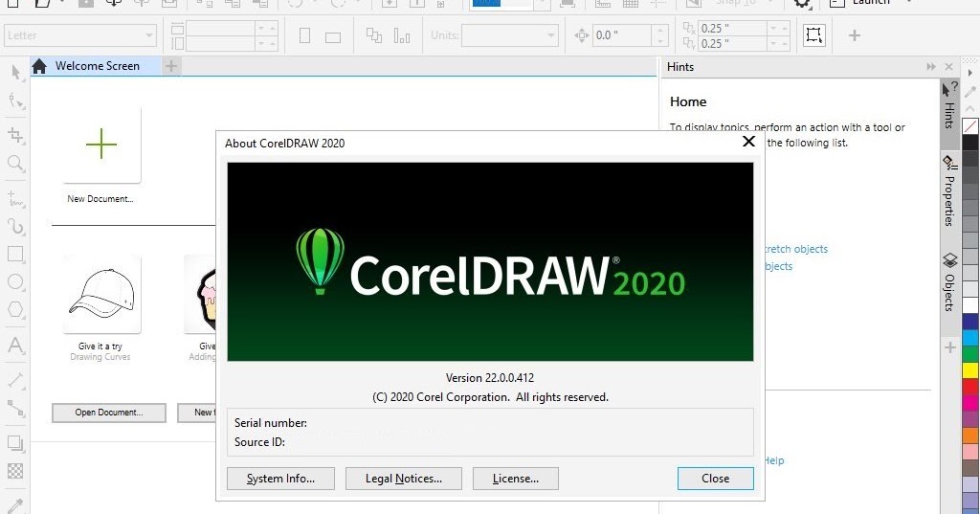Select the Shape tool in toolbox

[x=15, y=101]
